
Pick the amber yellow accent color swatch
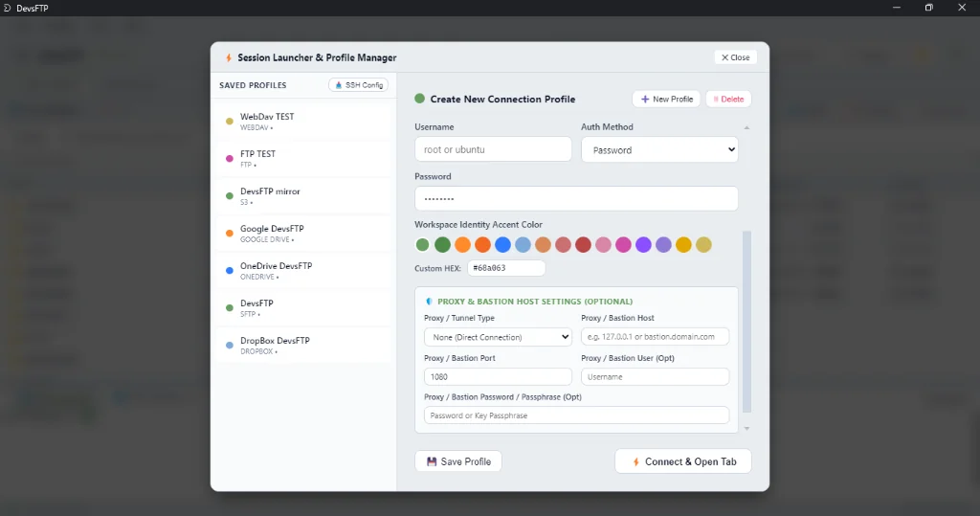(683, 244)
